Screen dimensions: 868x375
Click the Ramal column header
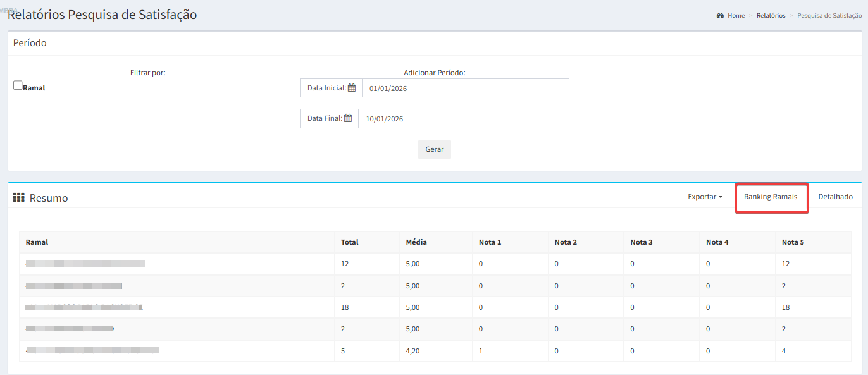(x=37, y=242)
